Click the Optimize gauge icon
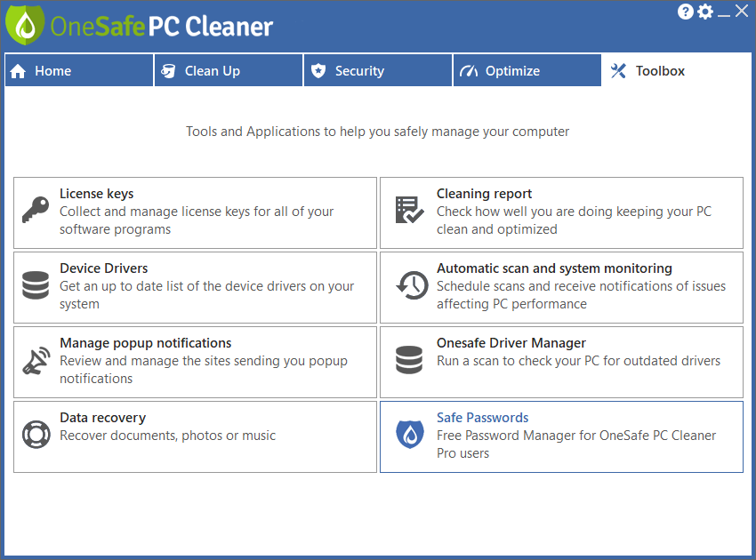The height and width of the screenshot is (560, 756). [469, 71]
